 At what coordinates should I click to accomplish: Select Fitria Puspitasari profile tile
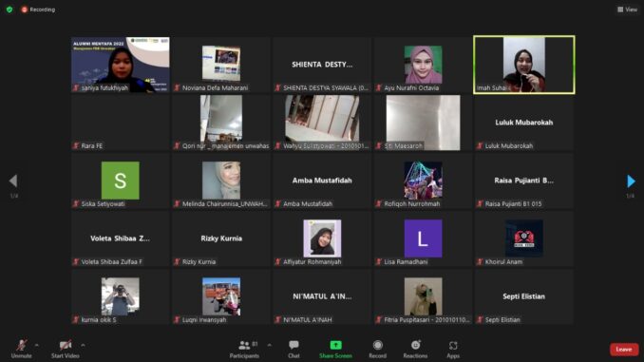[423, 296]
